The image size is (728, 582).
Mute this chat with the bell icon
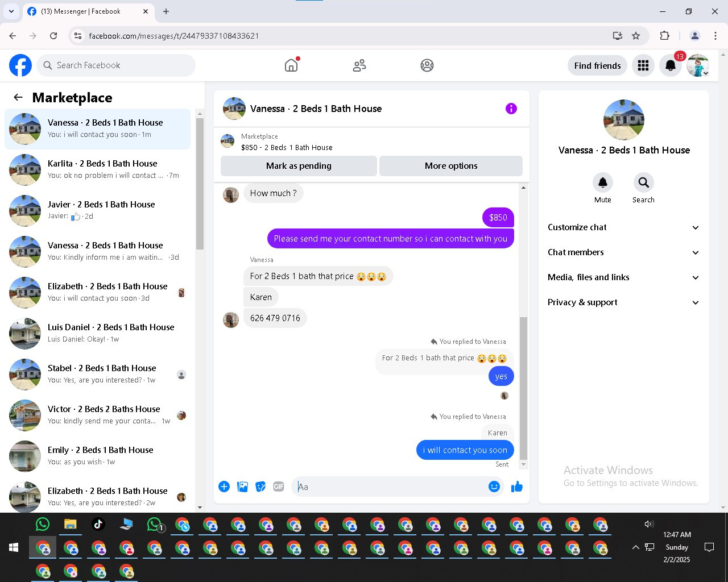[603, 182]
